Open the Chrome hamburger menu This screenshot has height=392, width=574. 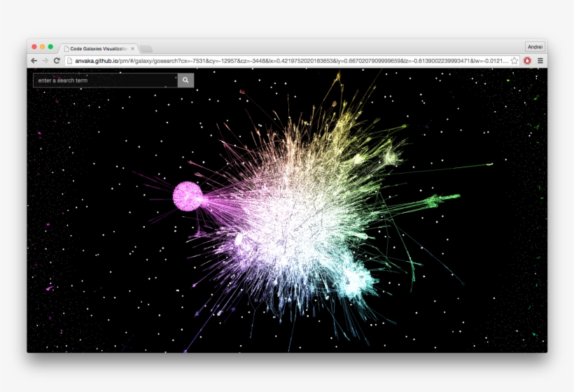tap(540, 61)
